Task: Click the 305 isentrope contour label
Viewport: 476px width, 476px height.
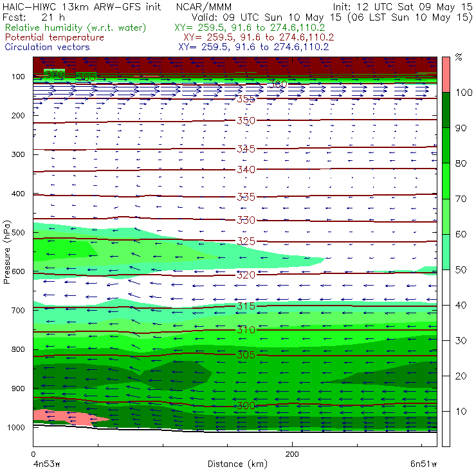Action: tap(246, 354)
